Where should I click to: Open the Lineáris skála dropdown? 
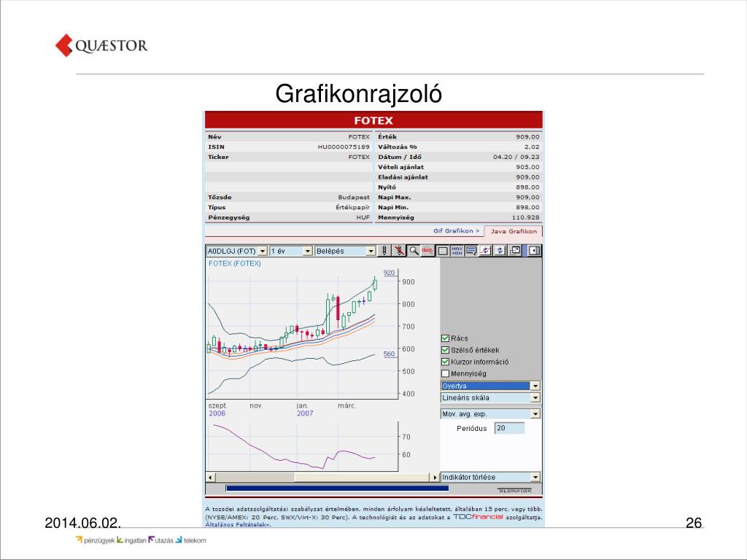[x=490, y=397]
